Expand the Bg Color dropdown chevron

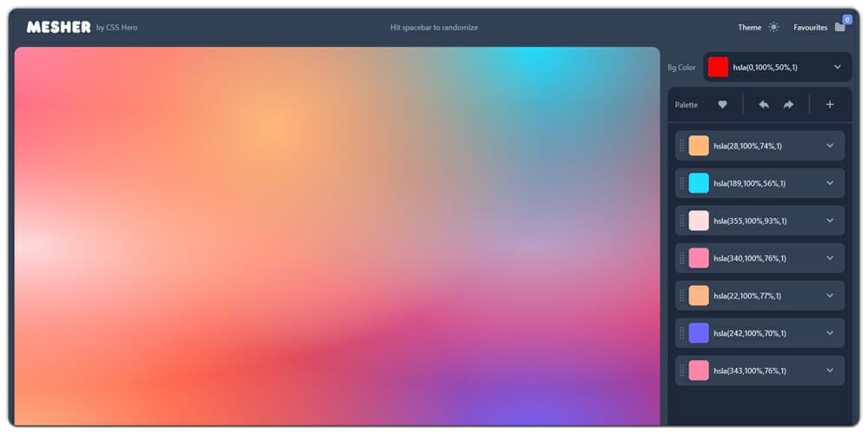point(837,67)
